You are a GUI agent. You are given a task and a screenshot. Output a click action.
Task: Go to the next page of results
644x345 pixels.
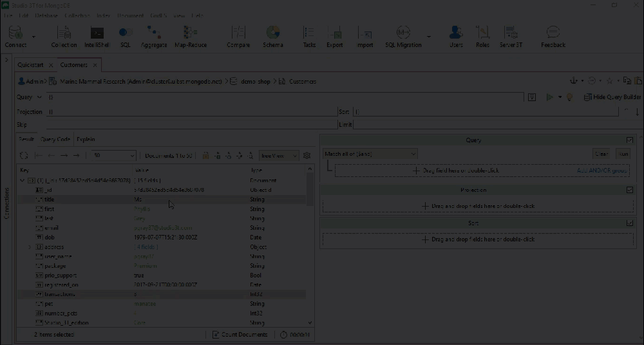tap(64, 155)
